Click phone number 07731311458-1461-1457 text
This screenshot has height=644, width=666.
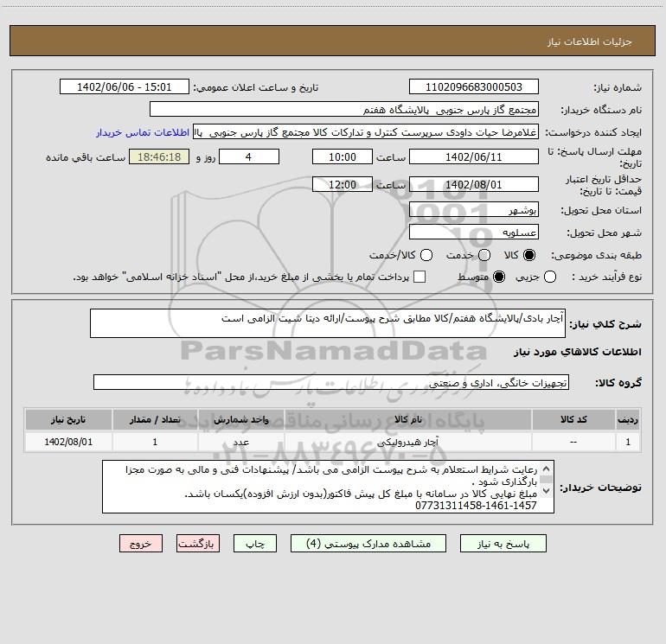476,505
